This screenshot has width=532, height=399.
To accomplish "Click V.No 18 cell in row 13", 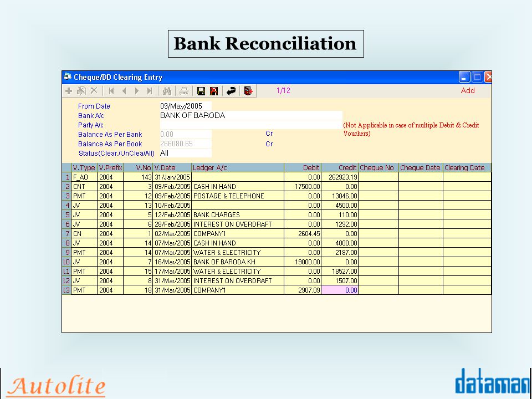I will 138,290.
